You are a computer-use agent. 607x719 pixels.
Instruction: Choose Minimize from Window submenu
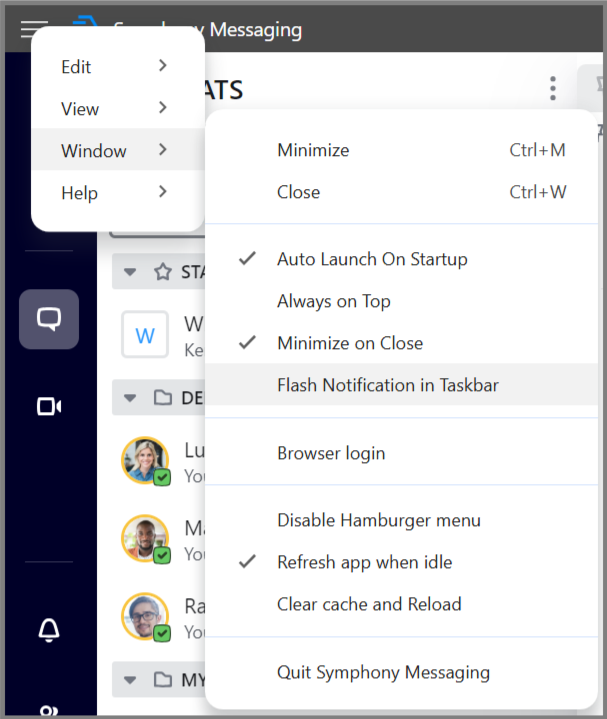[x=401, y=150]
